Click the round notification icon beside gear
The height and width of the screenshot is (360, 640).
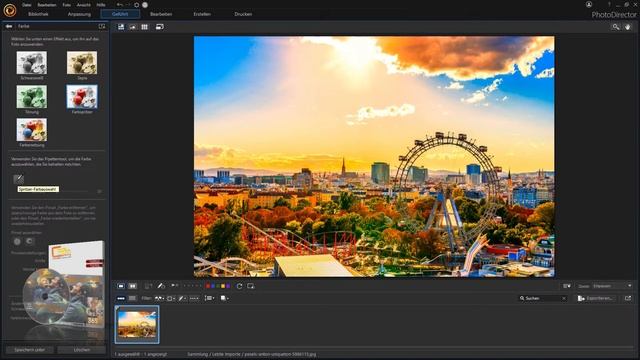click(x=145, y=5)
